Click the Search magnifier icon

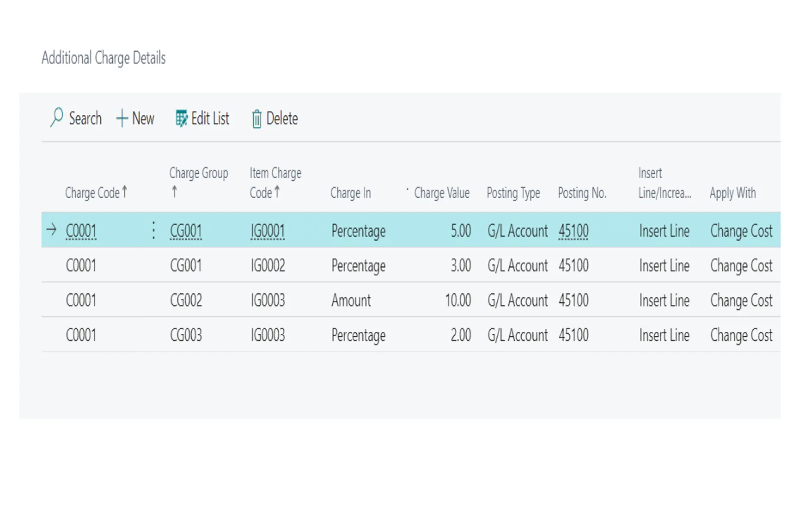point(56,117)
